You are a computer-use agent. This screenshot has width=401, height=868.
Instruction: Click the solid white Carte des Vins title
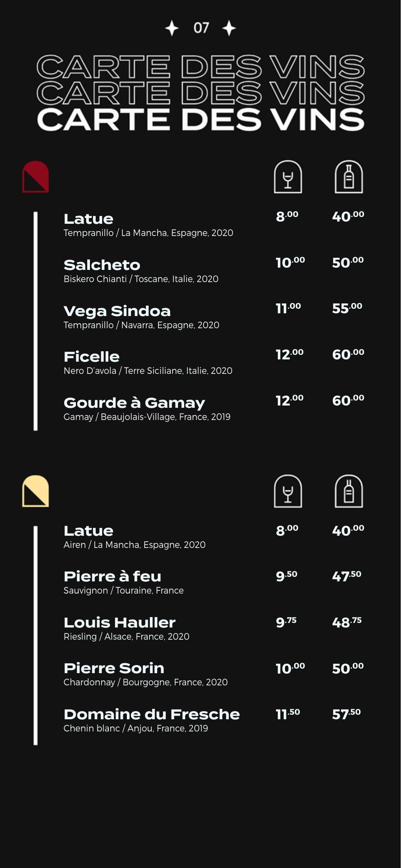[200, 119]
